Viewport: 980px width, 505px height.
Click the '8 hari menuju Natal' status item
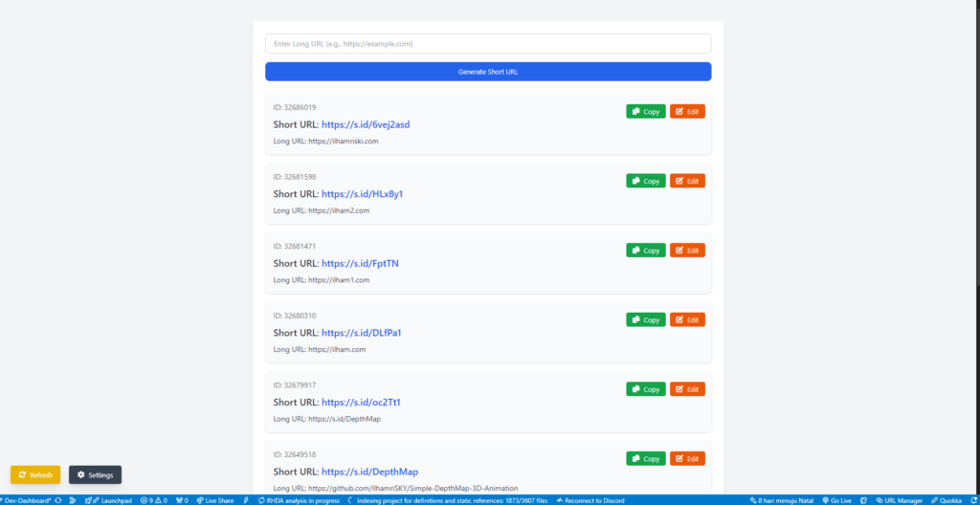[782, 500]
